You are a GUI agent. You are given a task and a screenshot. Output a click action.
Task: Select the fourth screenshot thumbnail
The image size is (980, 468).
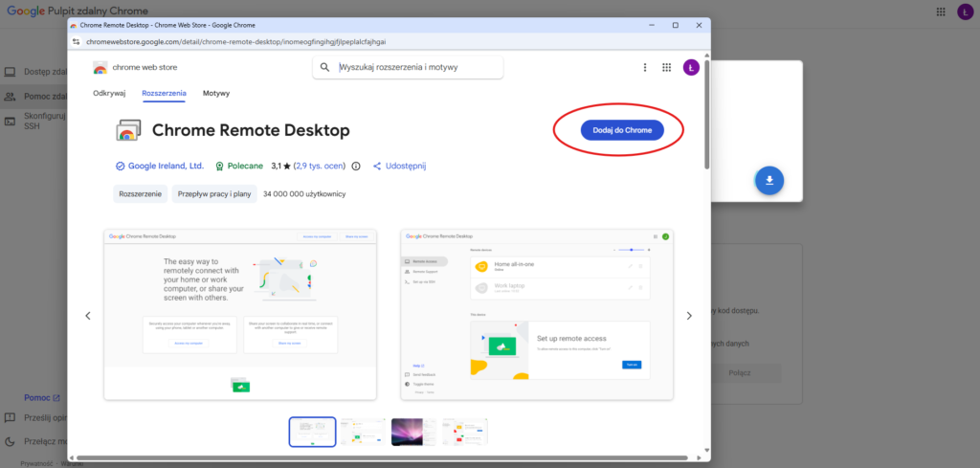point(465,432)
